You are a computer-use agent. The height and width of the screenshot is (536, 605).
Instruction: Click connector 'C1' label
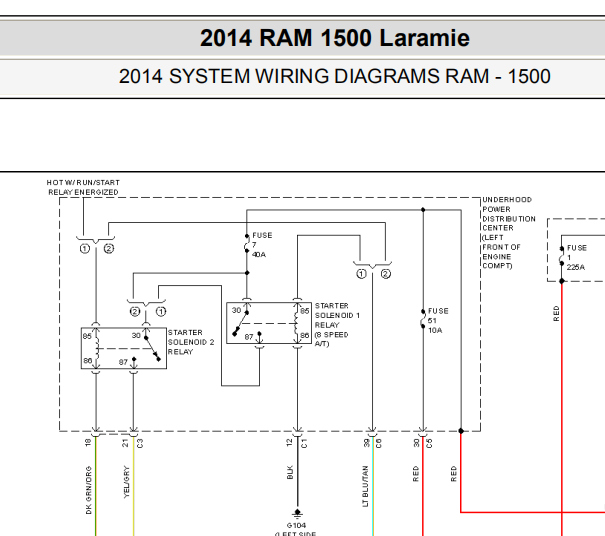click(304, 443)
